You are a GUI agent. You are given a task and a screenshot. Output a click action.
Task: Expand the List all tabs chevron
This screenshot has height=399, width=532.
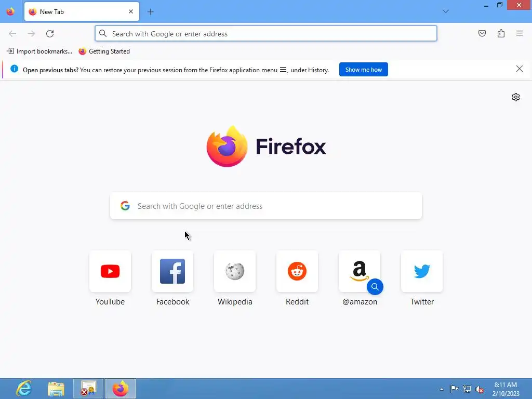point(445,11)
